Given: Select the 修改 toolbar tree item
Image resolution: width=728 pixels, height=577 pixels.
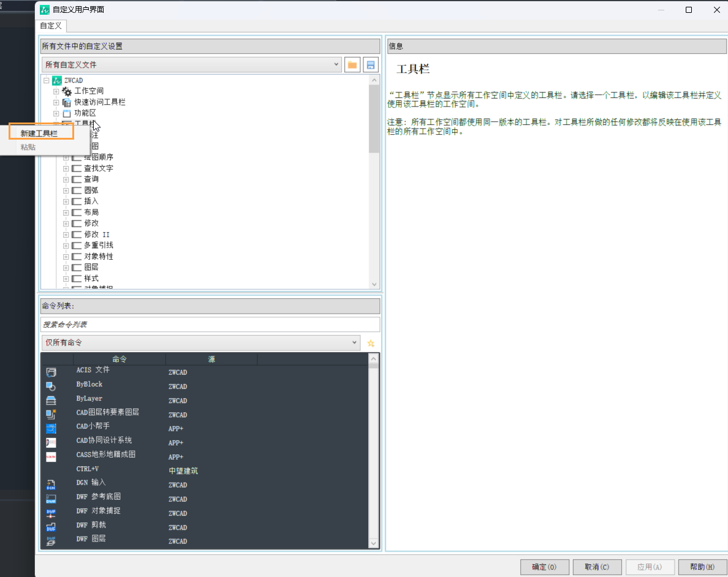Looking at the screenshot, I should (x=91, y=224).
